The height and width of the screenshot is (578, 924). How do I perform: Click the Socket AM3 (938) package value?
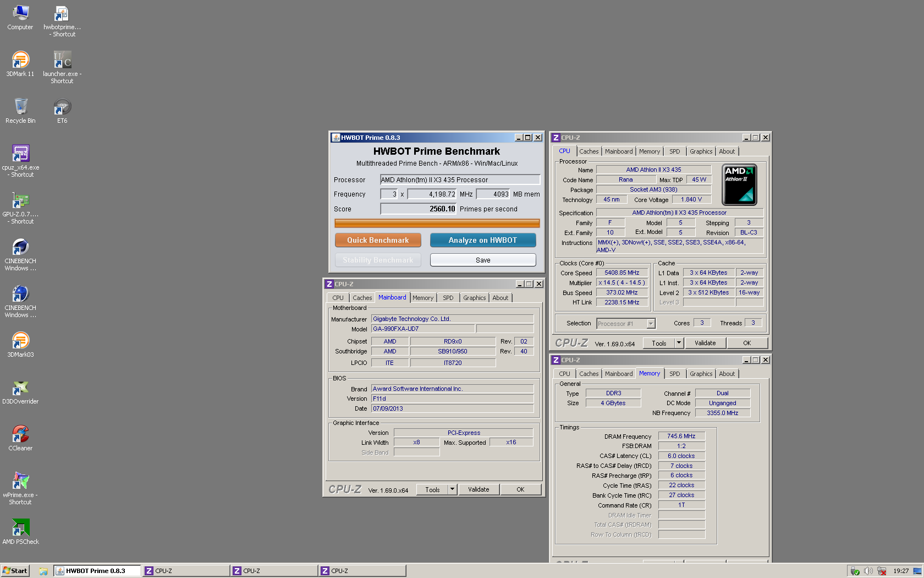pyautogui.click(x=654, y=189)
